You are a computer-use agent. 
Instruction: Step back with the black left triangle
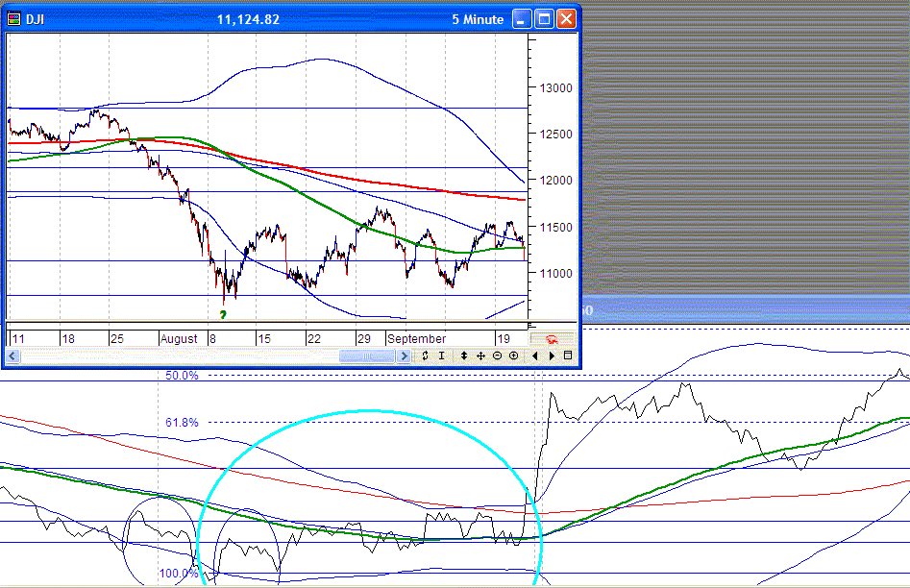534,355
